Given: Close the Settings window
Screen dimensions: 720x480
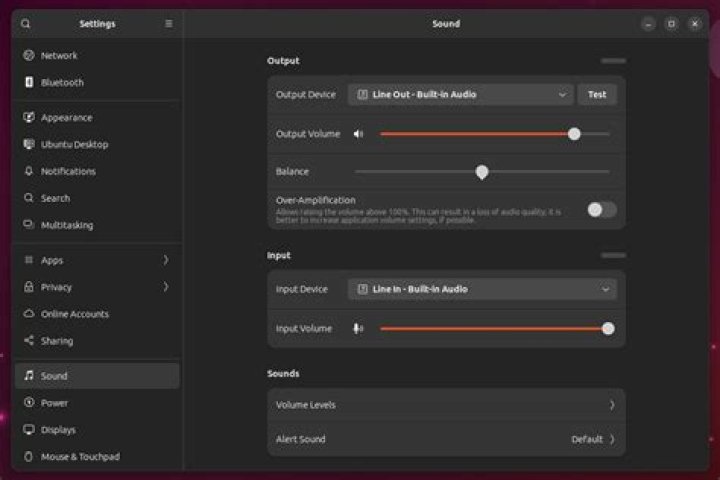Looking at the screenshot, I should (x=695, y=23).
